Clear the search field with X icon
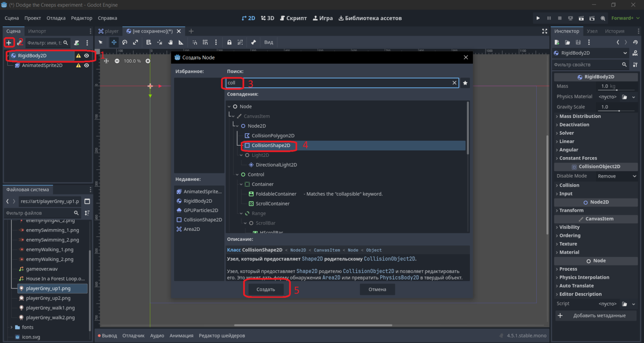The width and height of the screenshot is (644, 343). [454, 83]
